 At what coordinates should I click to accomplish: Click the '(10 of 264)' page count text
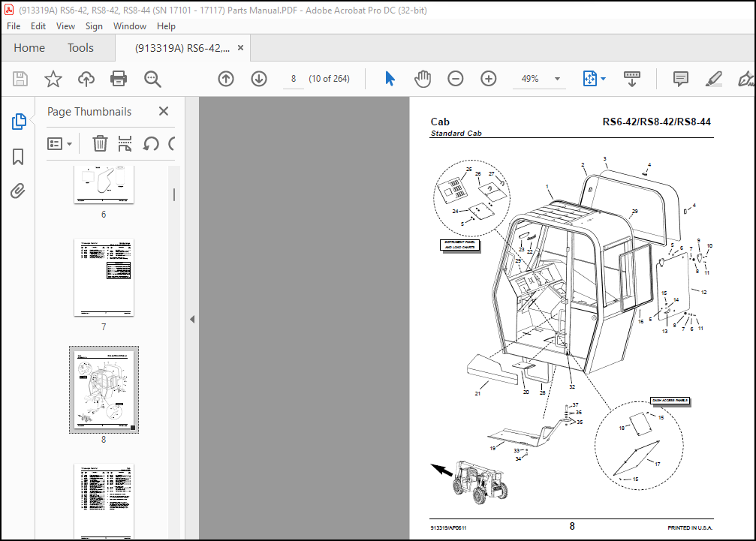[329, 79]
